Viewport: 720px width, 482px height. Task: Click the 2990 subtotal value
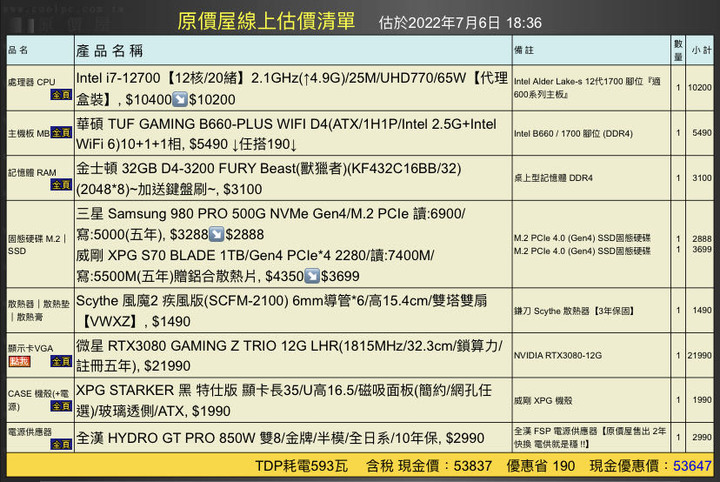coord(702,437)
